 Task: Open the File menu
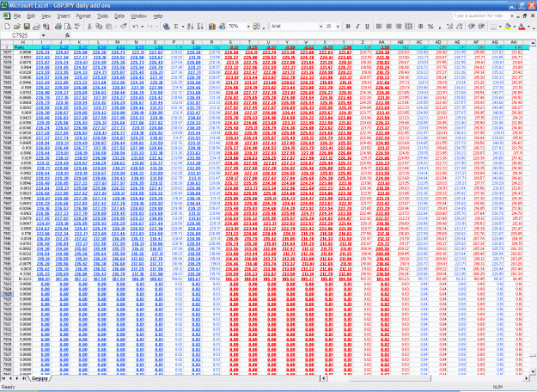17,16
